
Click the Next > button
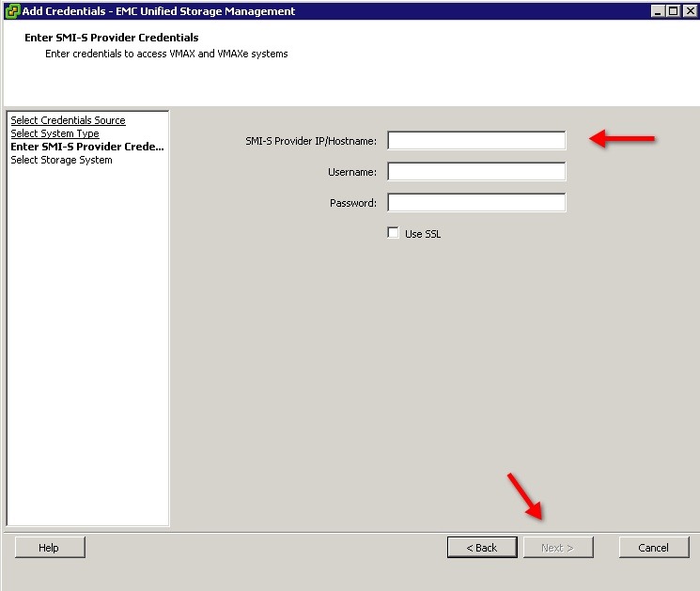(557, 548)
